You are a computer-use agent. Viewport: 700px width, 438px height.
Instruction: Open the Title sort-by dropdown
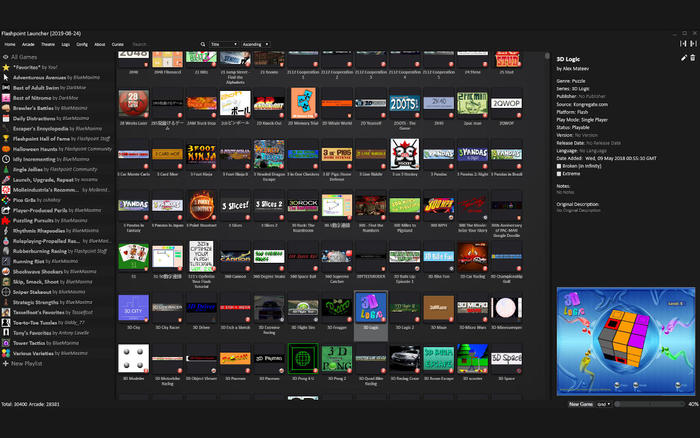(223, 44)
